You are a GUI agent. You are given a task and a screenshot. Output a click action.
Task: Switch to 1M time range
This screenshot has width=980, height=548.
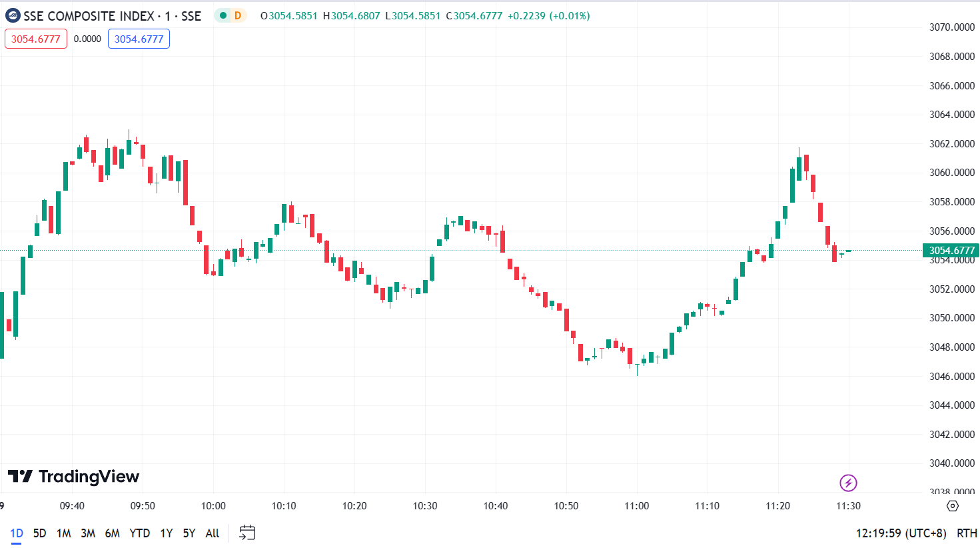click(x=63, y=533)
